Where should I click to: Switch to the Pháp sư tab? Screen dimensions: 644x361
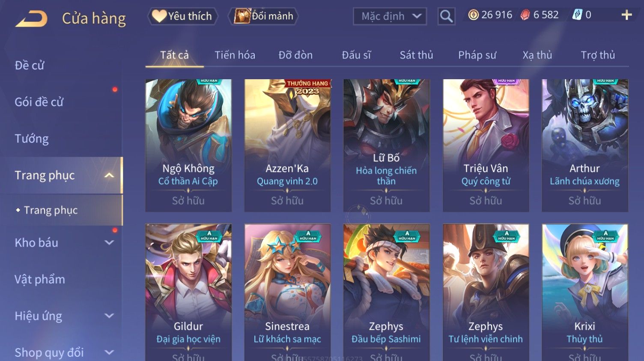point(477,55)
